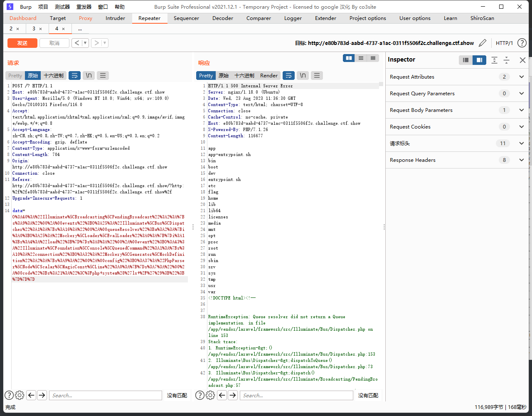The width and height of the screenshot is (532, 416).
Task: Switch to the Dashboard tab
Action: [x=23, y=18]
